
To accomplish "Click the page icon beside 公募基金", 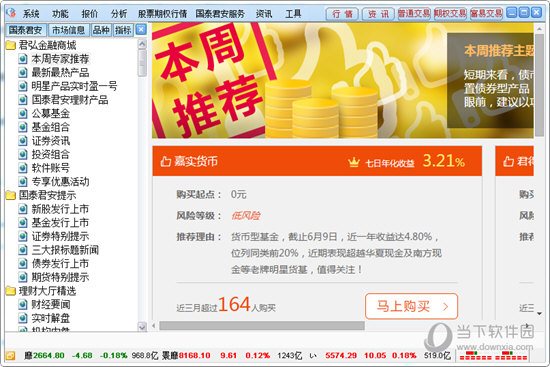I will [23, 114].
